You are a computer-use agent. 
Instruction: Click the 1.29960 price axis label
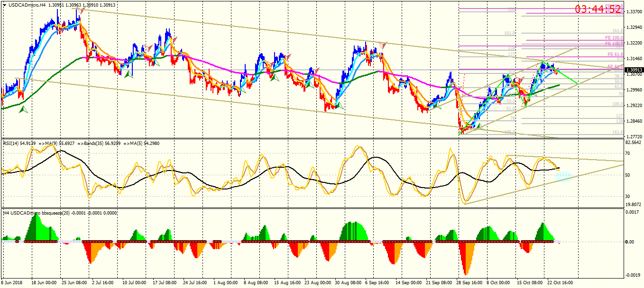point(634,90)
